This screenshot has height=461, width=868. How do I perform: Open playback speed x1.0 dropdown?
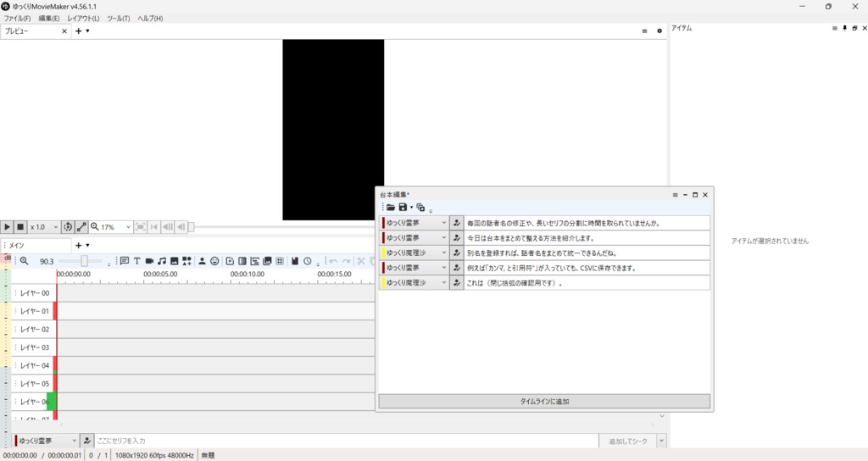(x=44, y=227)
